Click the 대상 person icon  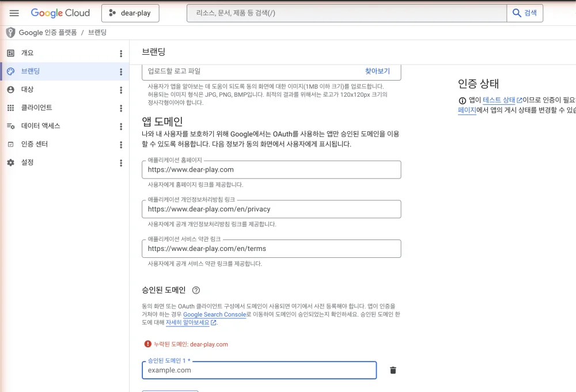(x=10, y=90)
